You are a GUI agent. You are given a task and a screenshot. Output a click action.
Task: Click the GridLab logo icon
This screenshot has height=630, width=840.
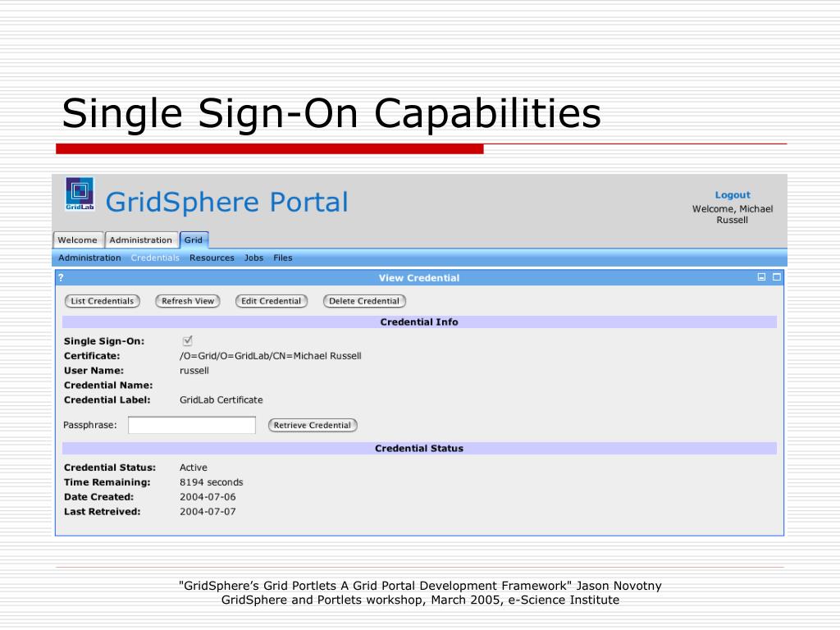click(80, 194)
